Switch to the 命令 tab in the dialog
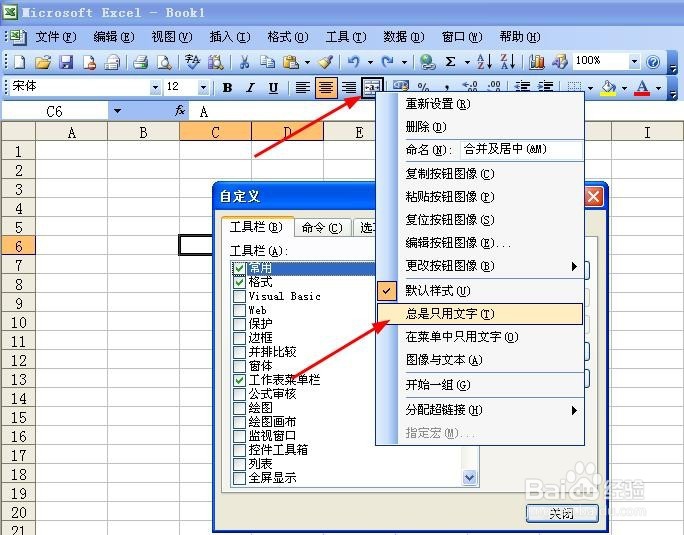Screen dimensions: 684x535 [x=322, y=227]
